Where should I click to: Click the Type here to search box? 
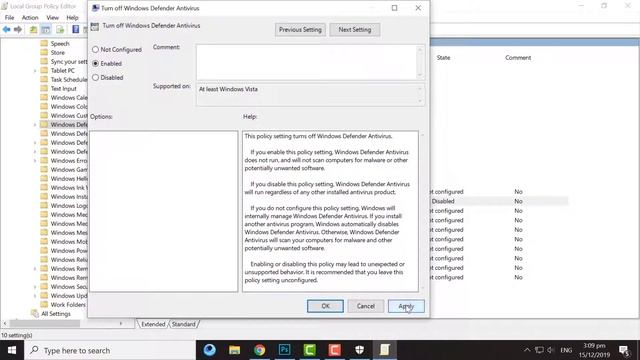(x=110, y=350)
